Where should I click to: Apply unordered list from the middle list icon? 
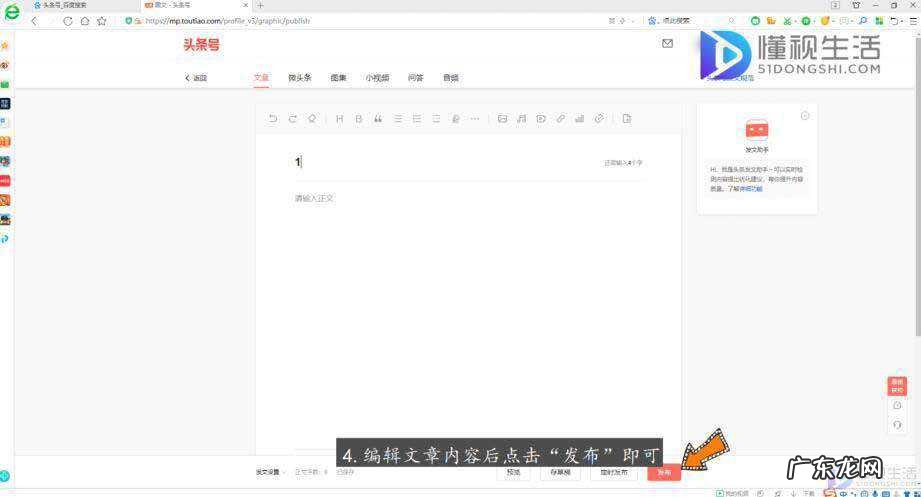[x=417, y=119]
